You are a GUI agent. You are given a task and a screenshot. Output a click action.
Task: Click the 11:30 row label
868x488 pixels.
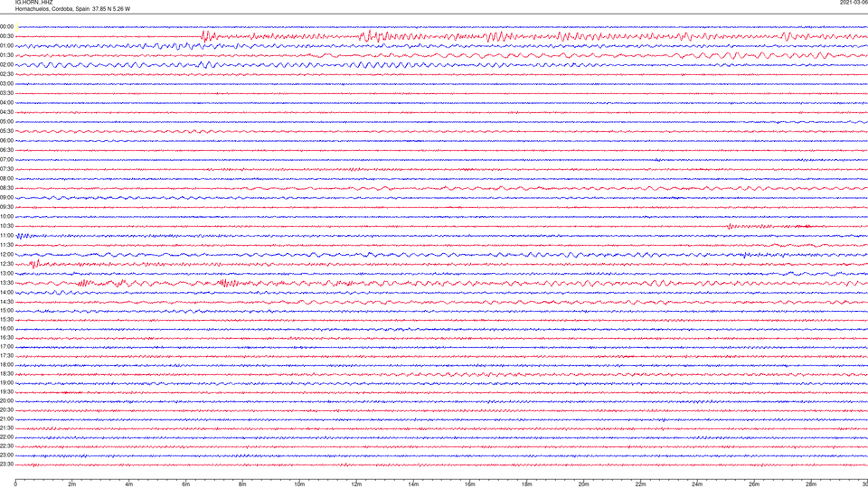[6, 245]
